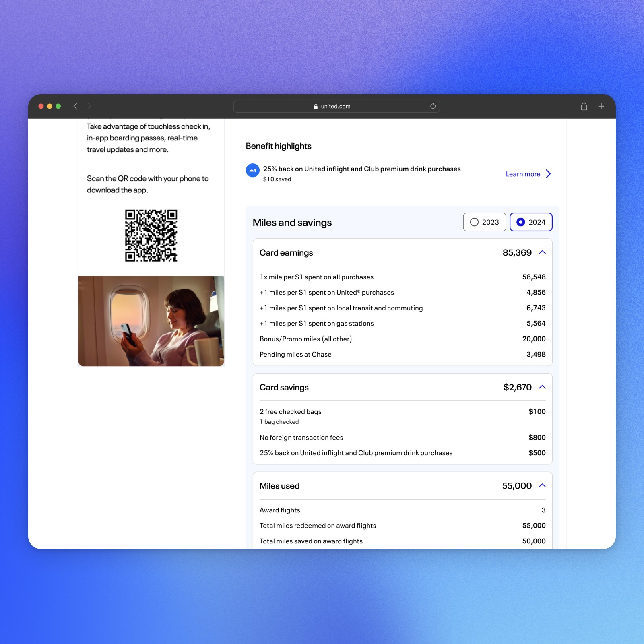Click 'Scan the QR code with your phone' text
Viewport: 644px width, 644px height.
(x=148, y=184)
